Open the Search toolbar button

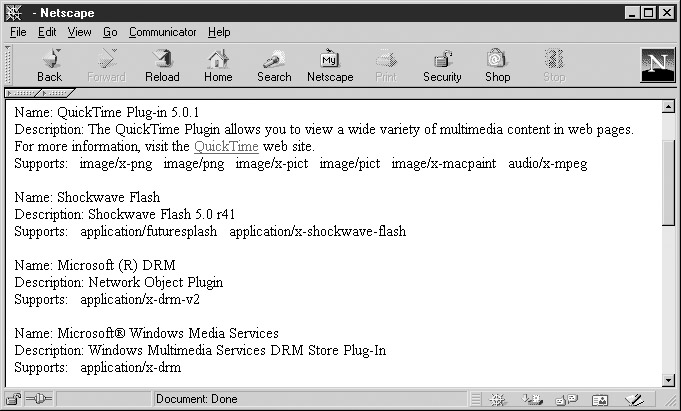[x=273, y=65]
